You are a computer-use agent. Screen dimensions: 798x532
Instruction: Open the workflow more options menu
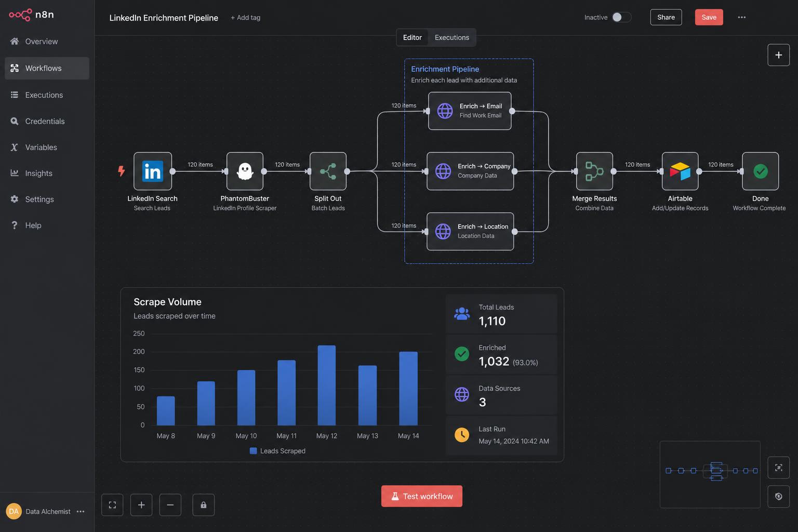tap(742, 17)
